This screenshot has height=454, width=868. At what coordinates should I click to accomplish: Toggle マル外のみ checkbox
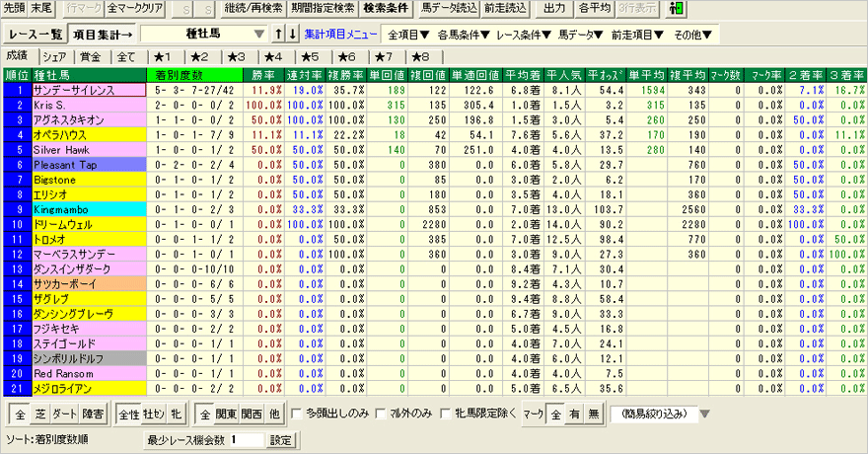381,414
